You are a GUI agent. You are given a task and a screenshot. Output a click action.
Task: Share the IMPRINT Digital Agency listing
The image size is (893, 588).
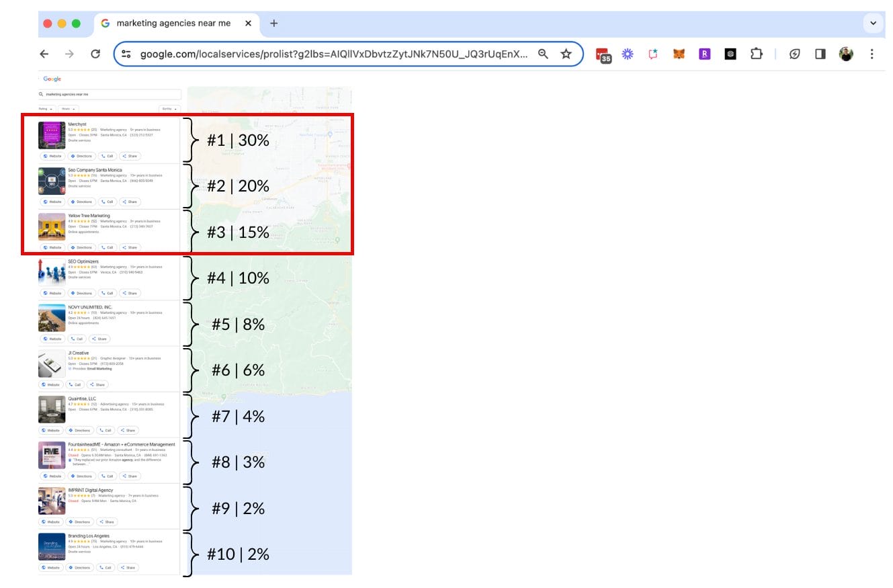(107, 521)
